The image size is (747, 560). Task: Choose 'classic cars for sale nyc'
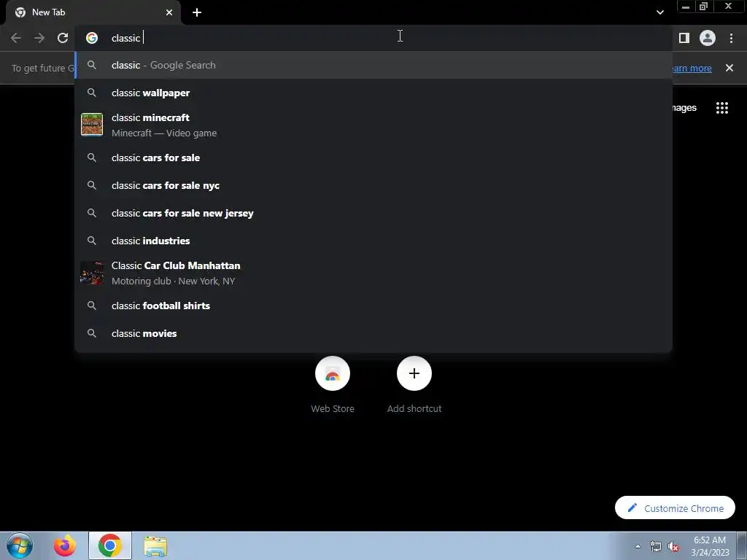pyautogui.click(x=373, y=185)
